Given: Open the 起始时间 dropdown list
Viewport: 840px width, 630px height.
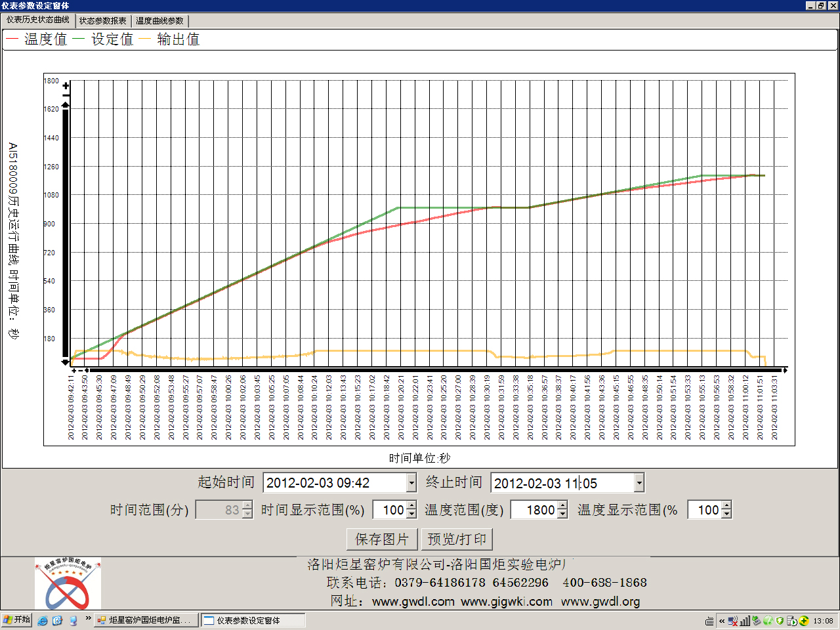Looking at the screenshot, I should coord(411,483).
